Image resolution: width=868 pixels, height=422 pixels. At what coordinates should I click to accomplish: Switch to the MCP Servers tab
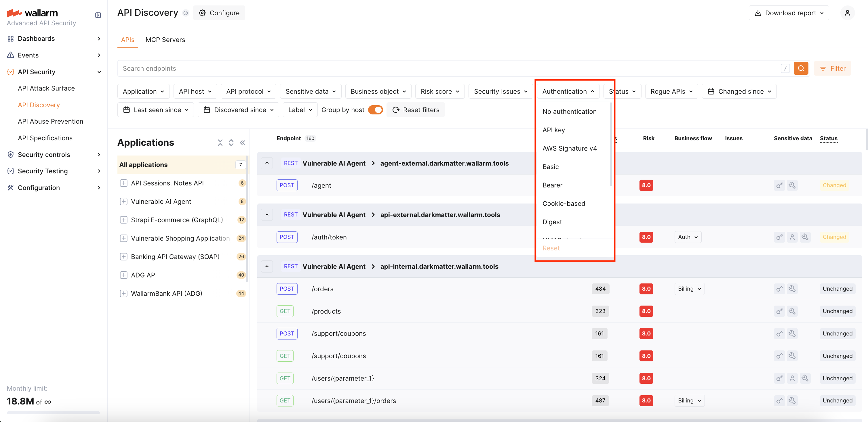pos(165,40)
